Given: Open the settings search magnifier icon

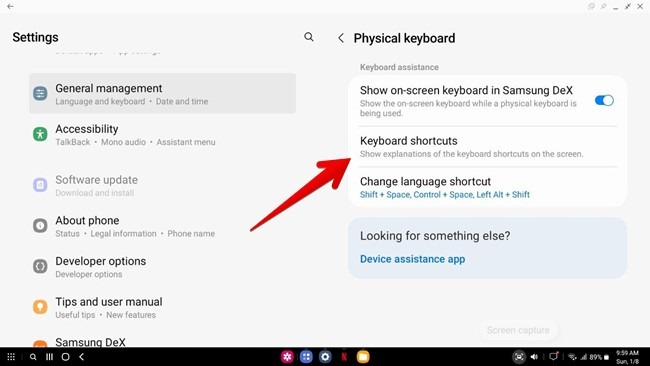Looking at the screenshot, I should (x=308, y=37).
